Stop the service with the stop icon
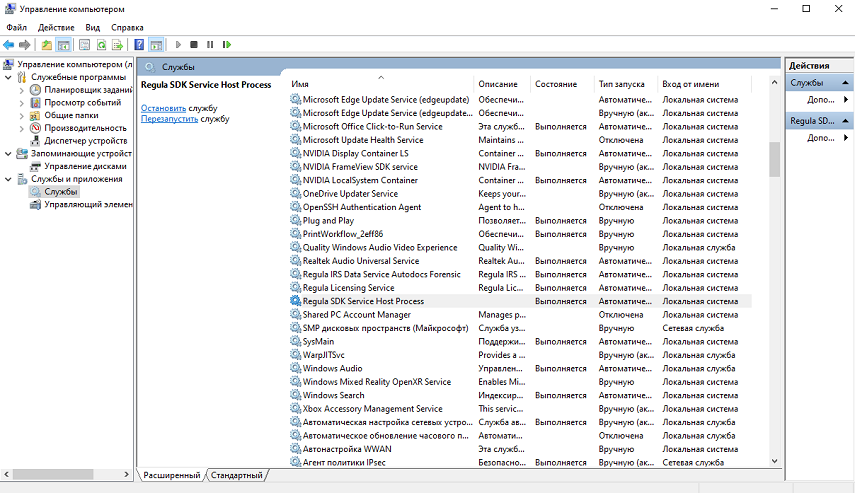The image size is (855, 493). (194, 45)
